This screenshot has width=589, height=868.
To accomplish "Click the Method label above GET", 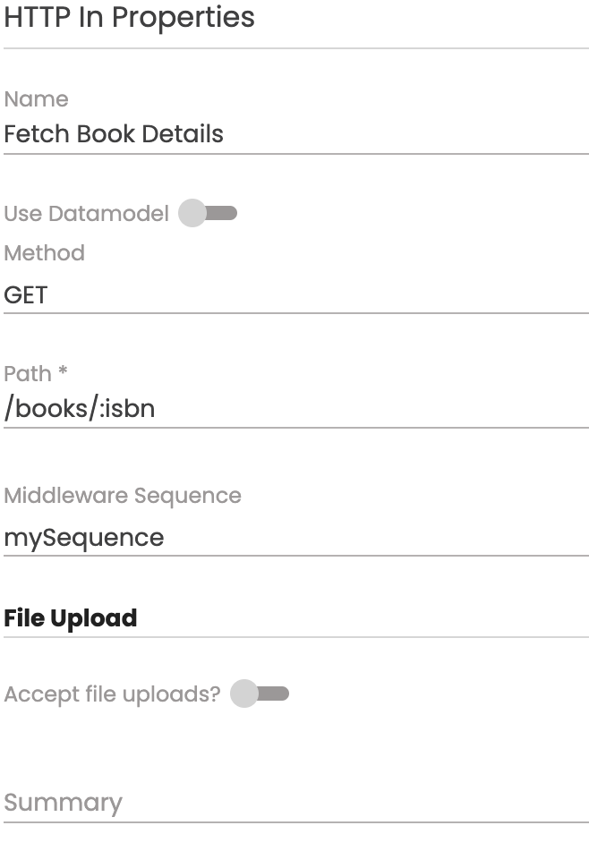I will (44, 253).
